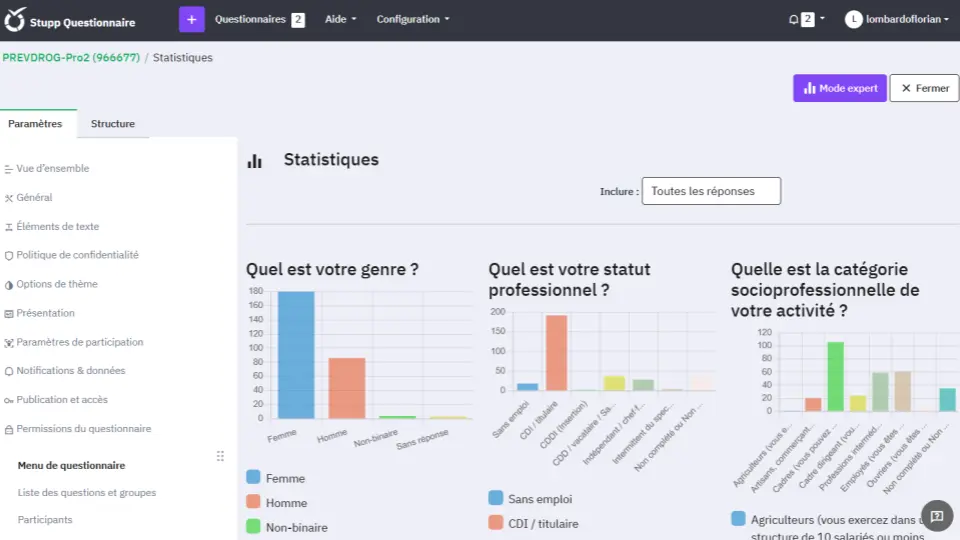This screenshot has height=540, width=960.
Task: Click the Stupp Questionnaire logo icon
Action: click(15, 20)
